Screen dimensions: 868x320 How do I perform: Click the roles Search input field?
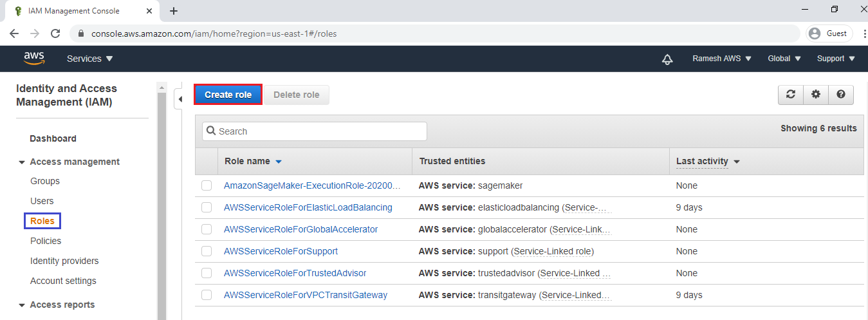pyautogui.click(x=315, y=131)
